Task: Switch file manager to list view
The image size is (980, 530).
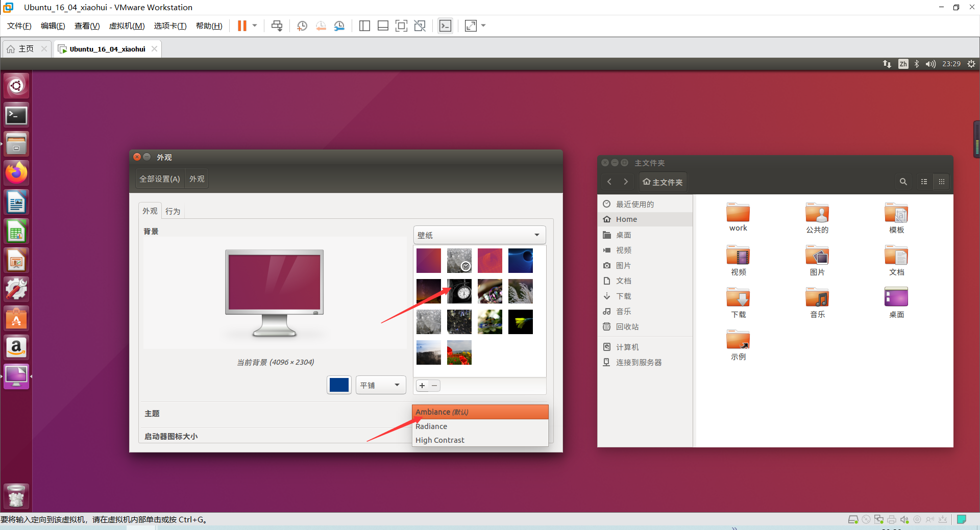Action: coord(924,182)
